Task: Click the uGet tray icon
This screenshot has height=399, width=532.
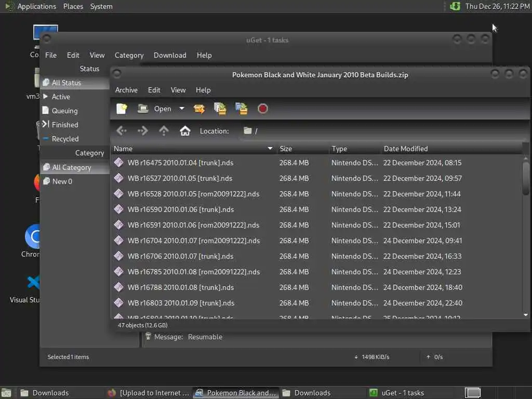Action: pyautogui.click(x=455, y=6)
